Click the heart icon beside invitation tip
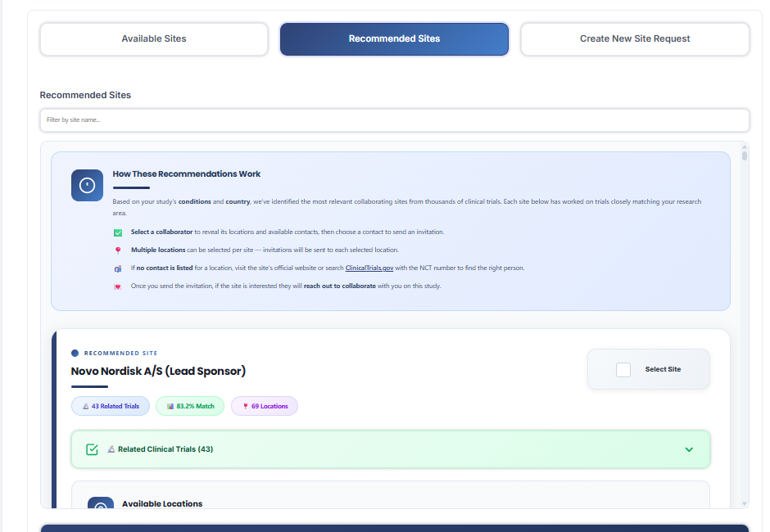770x532 pixels. tap(117, 286)
